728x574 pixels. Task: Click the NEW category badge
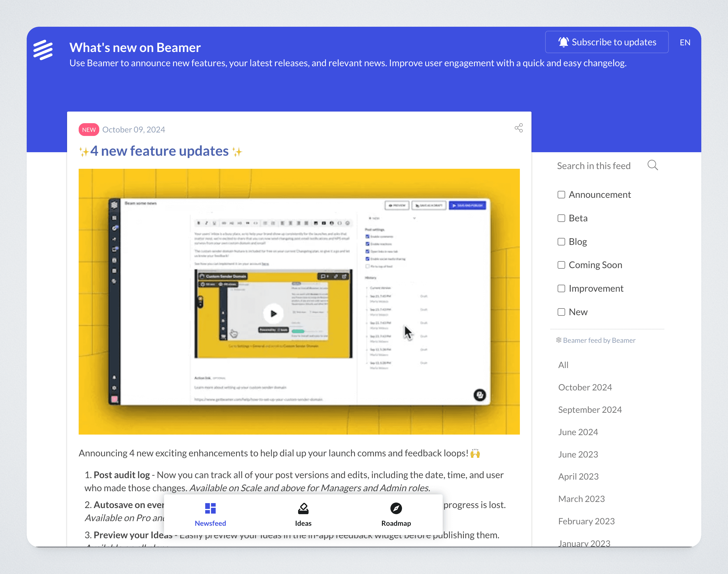tap(89, 130)
